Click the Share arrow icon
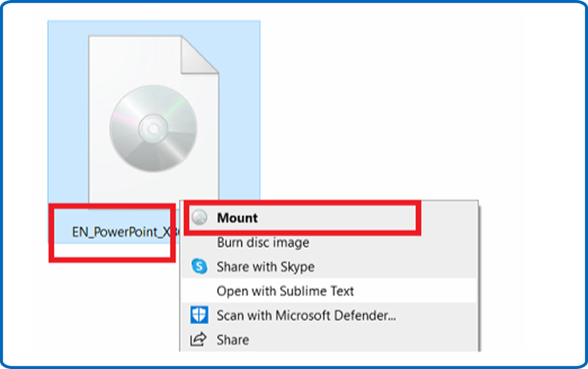This screenshot has width=588, height=369. (198, 339)
